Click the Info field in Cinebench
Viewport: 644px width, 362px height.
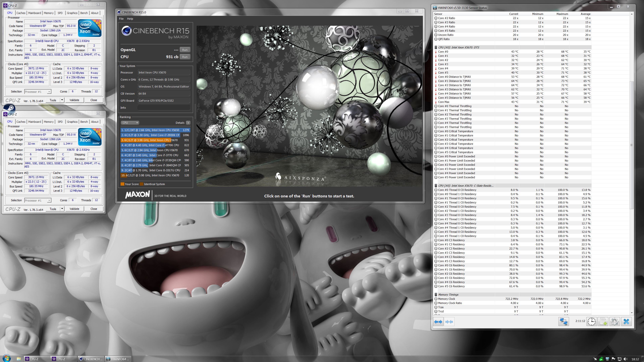164,108
